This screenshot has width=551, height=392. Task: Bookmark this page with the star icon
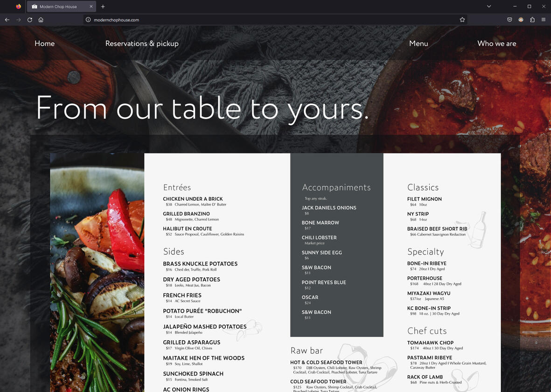[462, 20]
